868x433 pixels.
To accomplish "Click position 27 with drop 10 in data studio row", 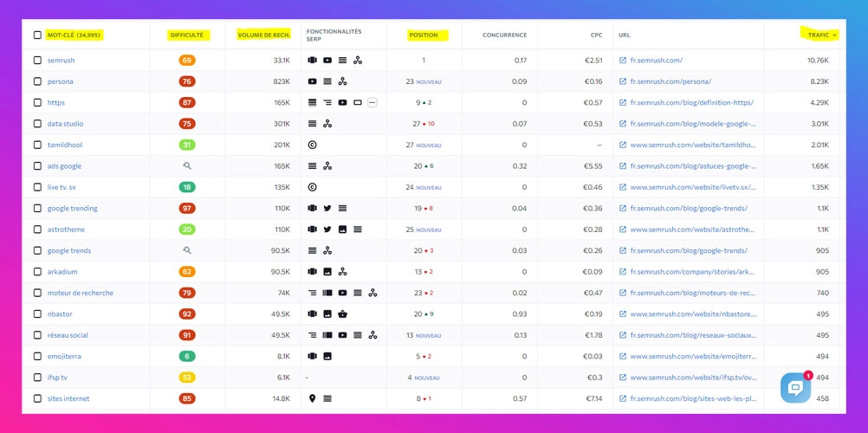I will (x=424, y=124).
